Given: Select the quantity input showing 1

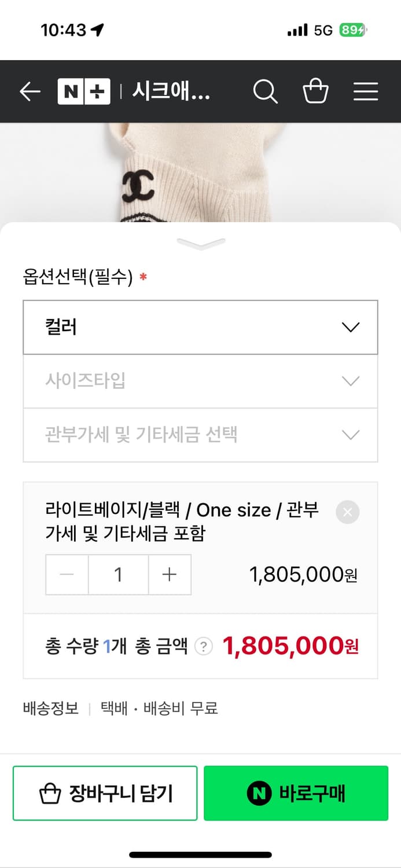Looking at the screenshot, I should (x=118, y=575).
